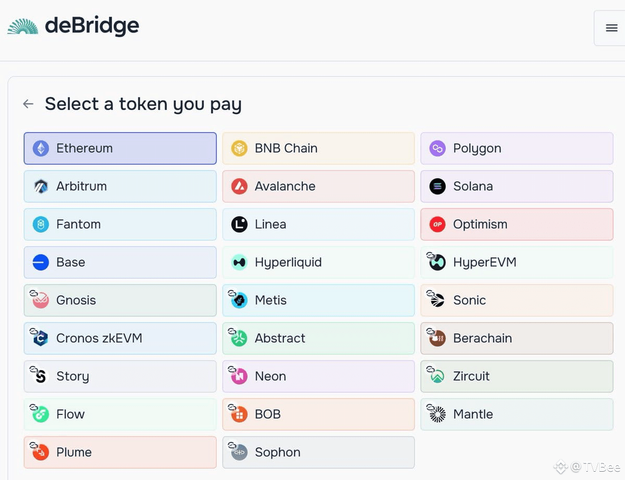Image resolution: width=625 pixels, height=480 pixels.
Task: Click the Polygon chain icon
Action: click(437, 149)
